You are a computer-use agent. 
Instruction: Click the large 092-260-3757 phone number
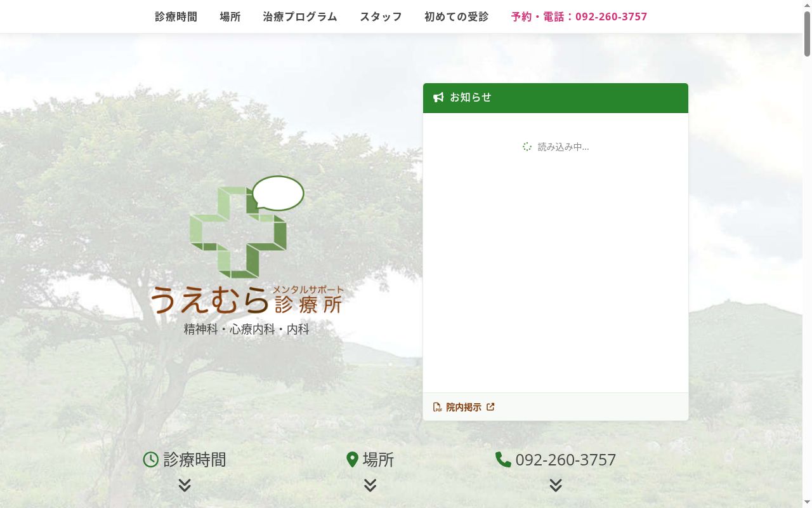566,460
